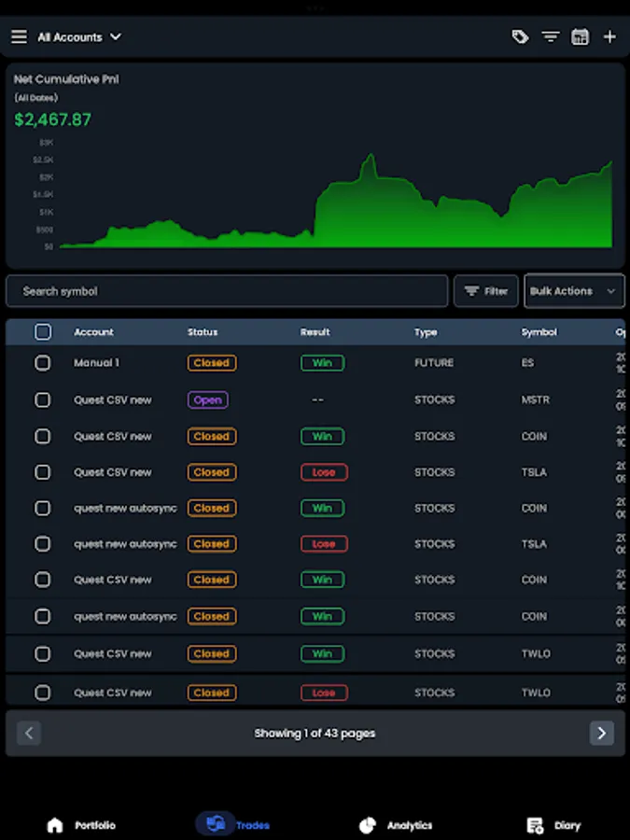The width and height of the screenshot is (630, 840).
Task: Sort by Result column header
Action: [315, 332]
